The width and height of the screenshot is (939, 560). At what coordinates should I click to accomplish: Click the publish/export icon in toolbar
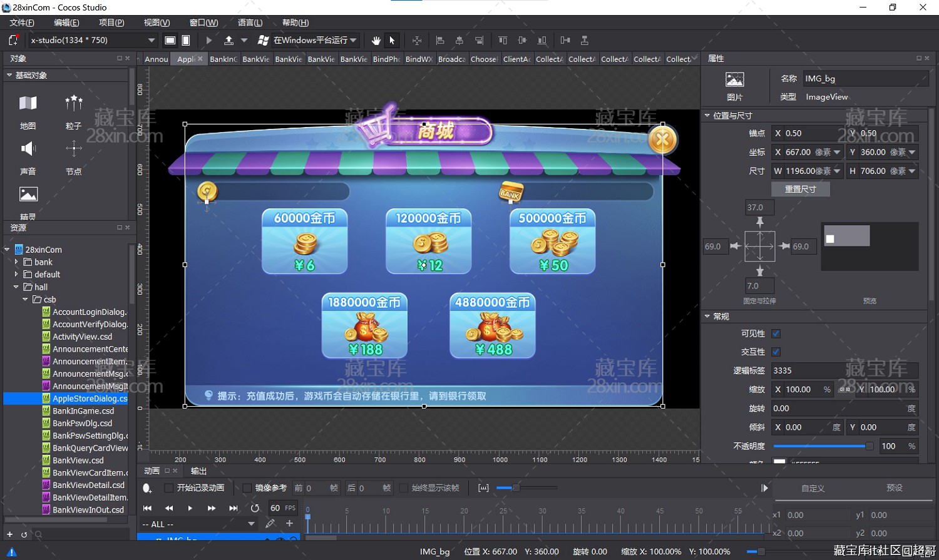229,41
